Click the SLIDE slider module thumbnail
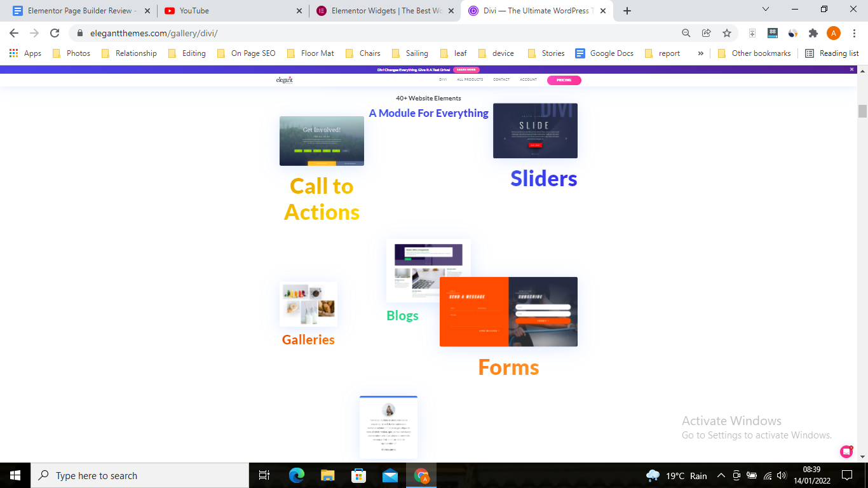Screen dimensions: 868x488 [x=535, y=131]
